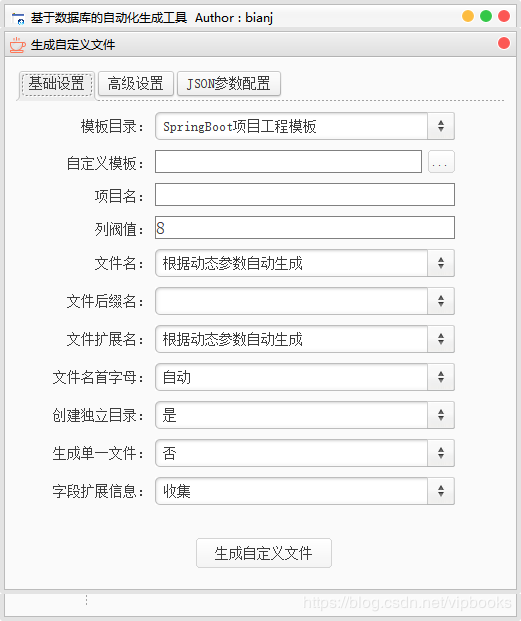The width and height of the screenshot is (521, 621).
Task: Switch to the 高级设置 tab
Action: coord(135,84)
